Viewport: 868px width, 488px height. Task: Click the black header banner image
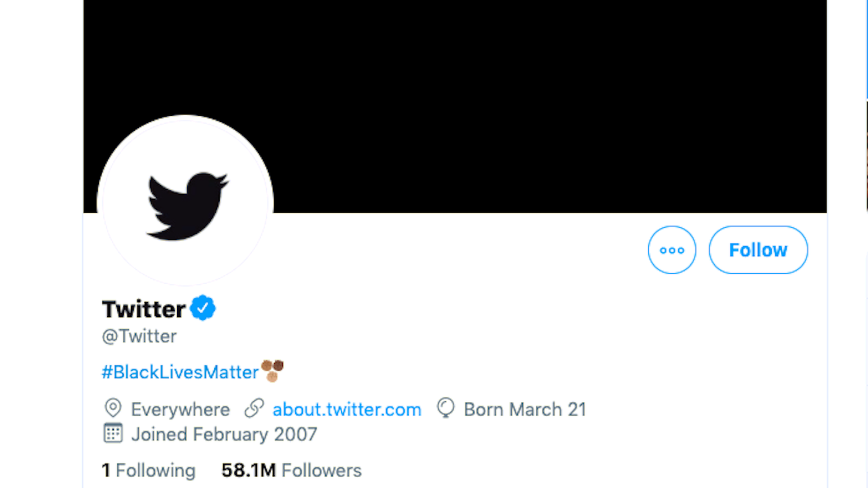click(x=497, y=104)
